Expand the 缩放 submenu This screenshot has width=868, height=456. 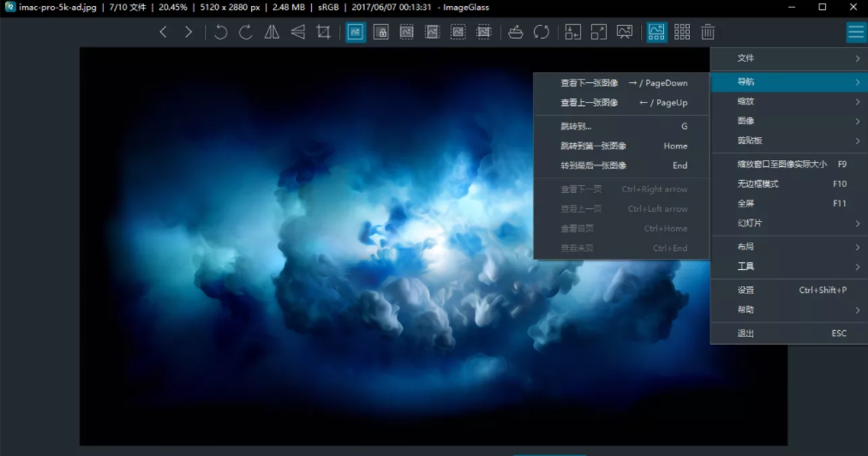tap(787, 101)
